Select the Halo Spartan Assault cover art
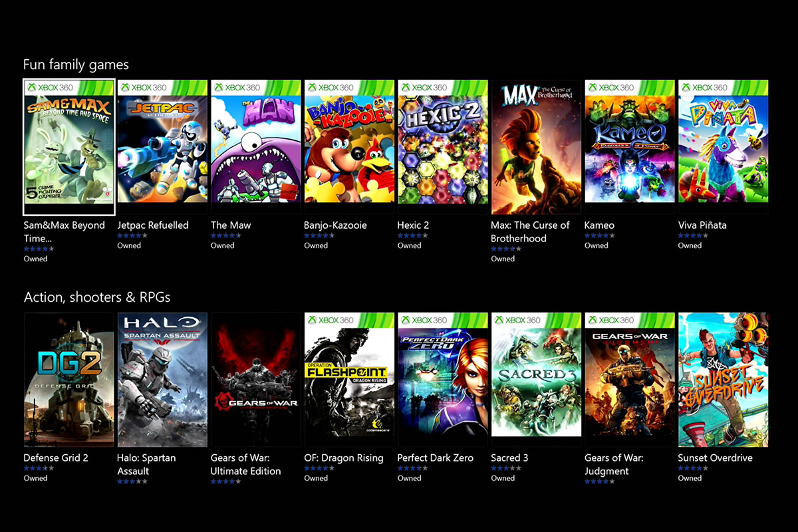The height and width of the screenshot is (532, 798). [162, 380]
